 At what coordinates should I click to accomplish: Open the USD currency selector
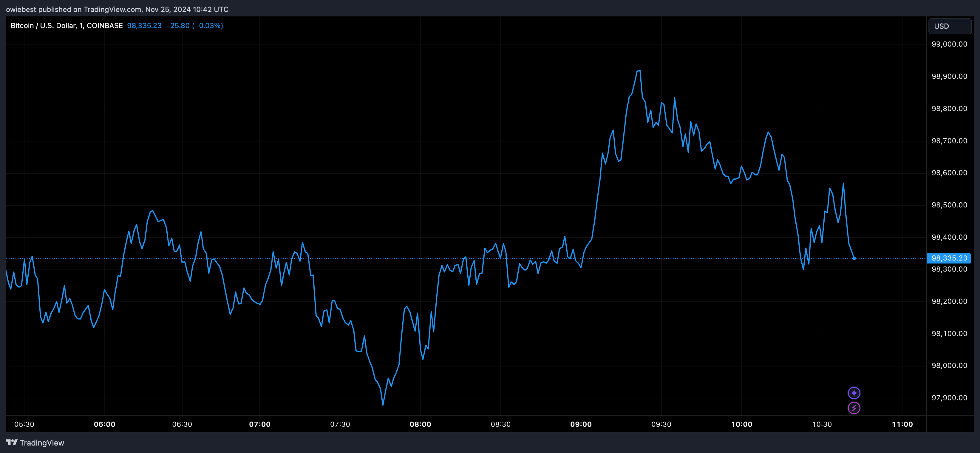[950, 26]
